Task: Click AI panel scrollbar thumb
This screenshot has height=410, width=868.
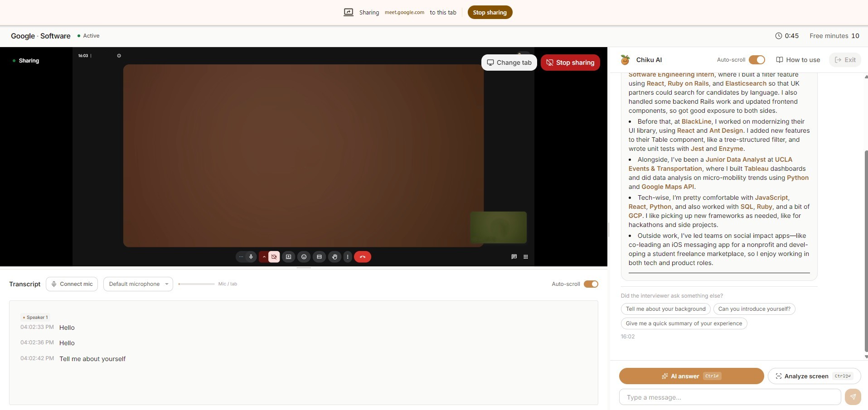Action: [866, 251]
